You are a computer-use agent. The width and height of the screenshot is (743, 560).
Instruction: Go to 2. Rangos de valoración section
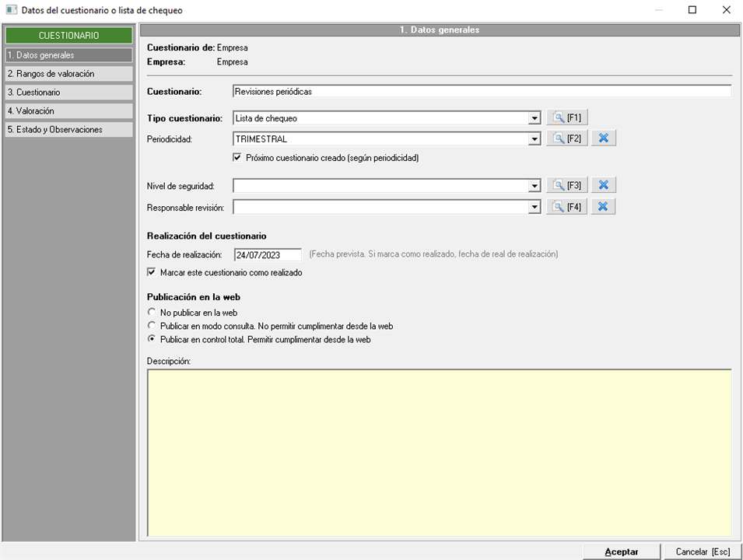[68, 74]
